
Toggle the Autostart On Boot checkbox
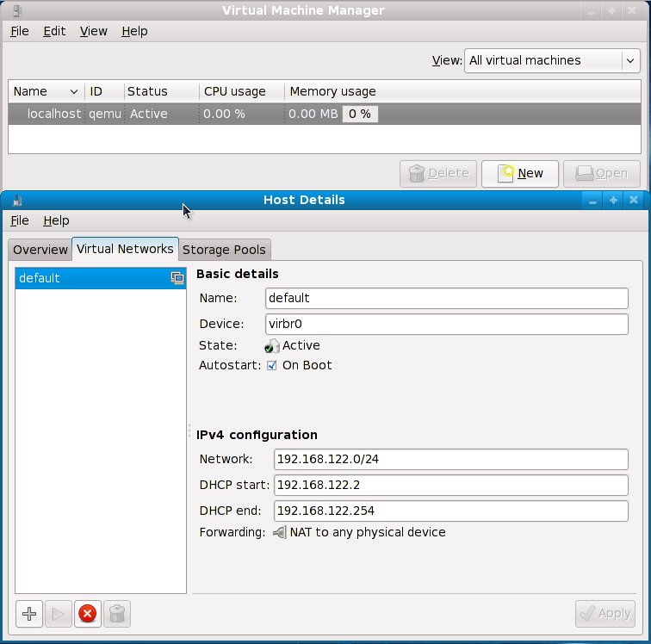tap(272, 365)
